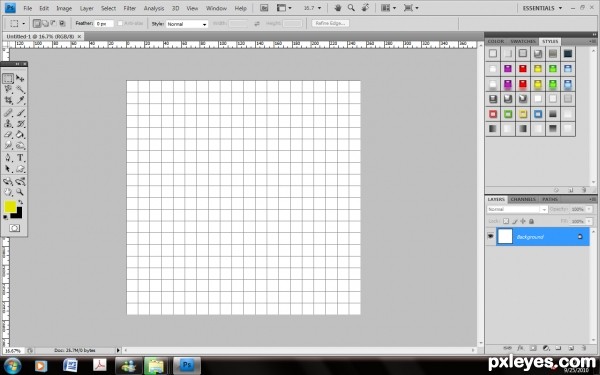Toggle lock all
The image size is (600, 375).
(531, 221)
